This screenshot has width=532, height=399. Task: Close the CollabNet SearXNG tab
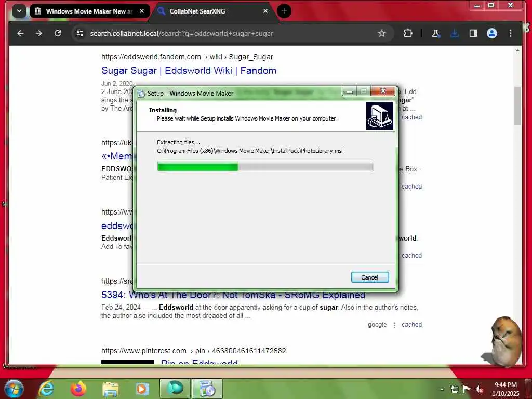[x=265, y=11]
